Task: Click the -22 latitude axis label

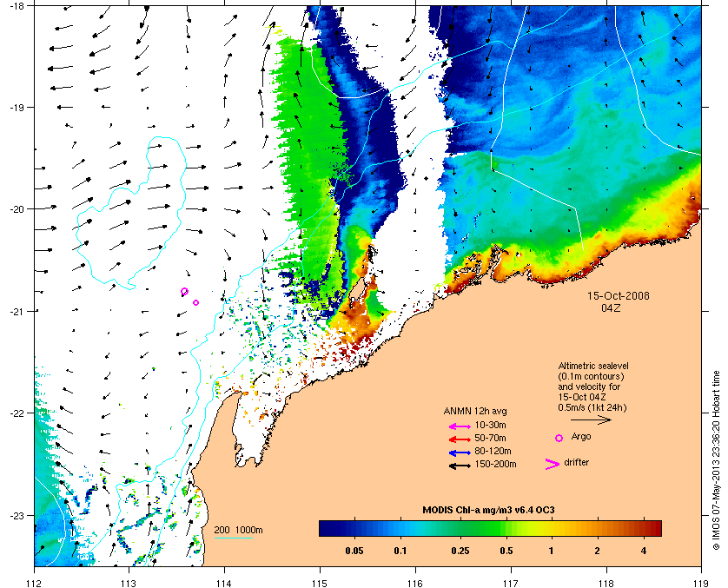Action: click(16, 413)
